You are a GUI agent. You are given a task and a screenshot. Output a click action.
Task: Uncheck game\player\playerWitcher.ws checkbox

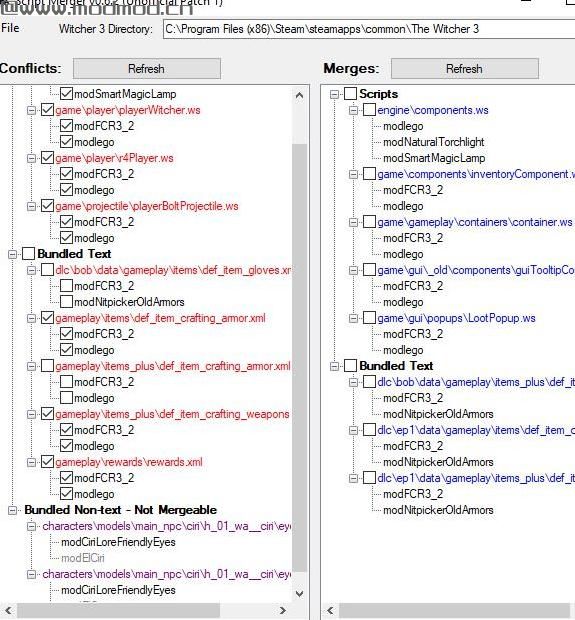coord(47,110)
